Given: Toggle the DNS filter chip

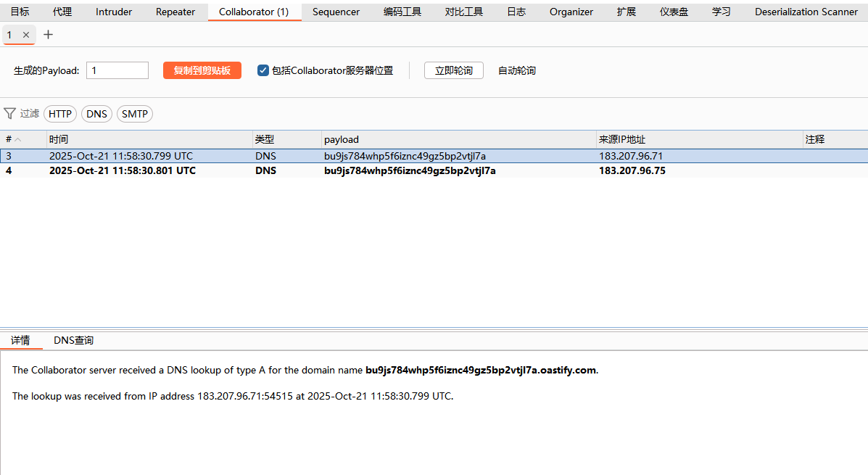Looking at the screenshot, I should 96,114.
